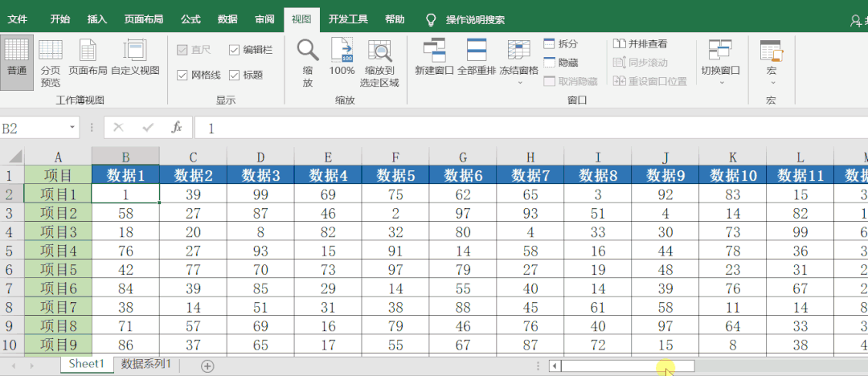Select header cell 数据5
Screen dimensions: 868x376
395,175
